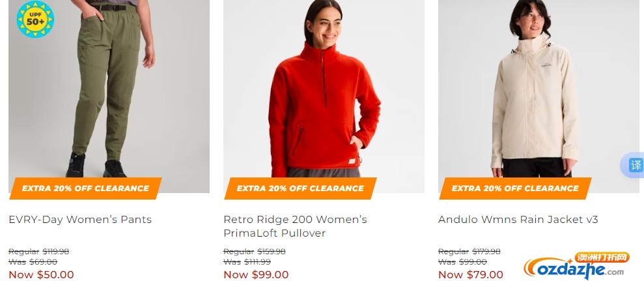644x288 pixels.
Task: Click the Now $50.00 price
Action: 41,274
